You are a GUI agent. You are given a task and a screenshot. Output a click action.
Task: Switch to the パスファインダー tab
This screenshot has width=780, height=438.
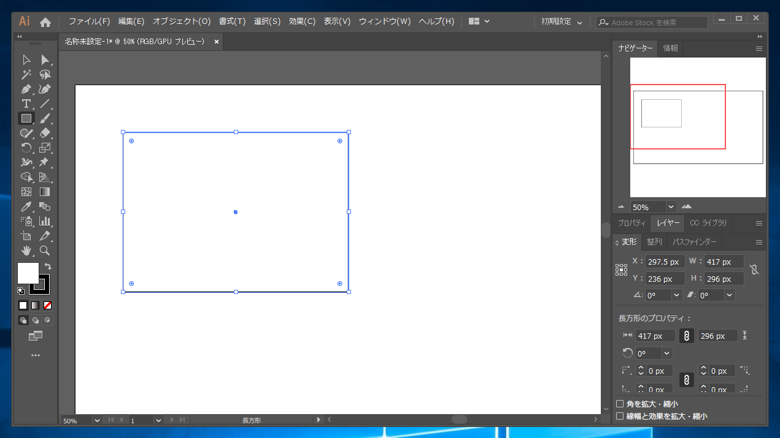(694, 242)
